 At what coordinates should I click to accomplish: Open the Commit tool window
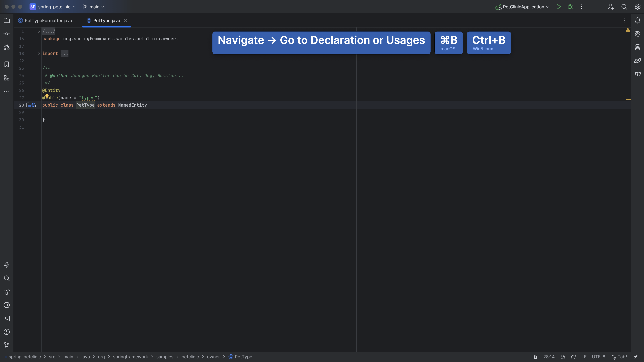(7, 34)
